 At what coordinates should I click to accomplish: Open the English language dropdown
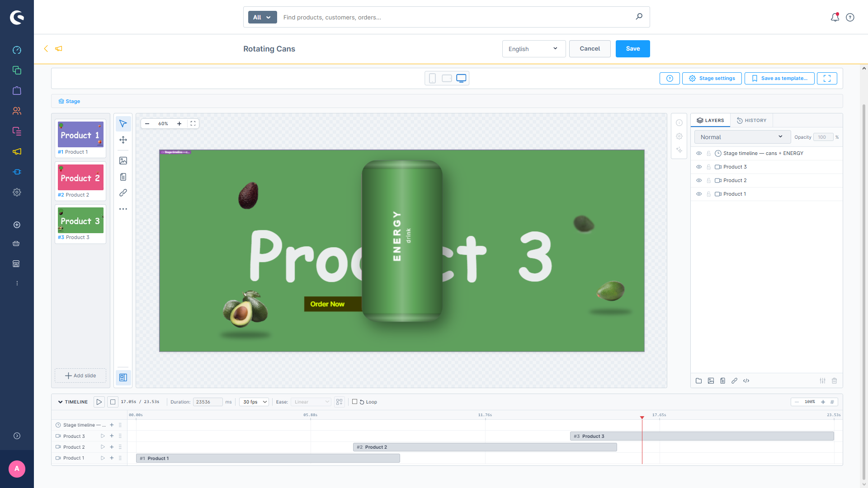point(533,49)
